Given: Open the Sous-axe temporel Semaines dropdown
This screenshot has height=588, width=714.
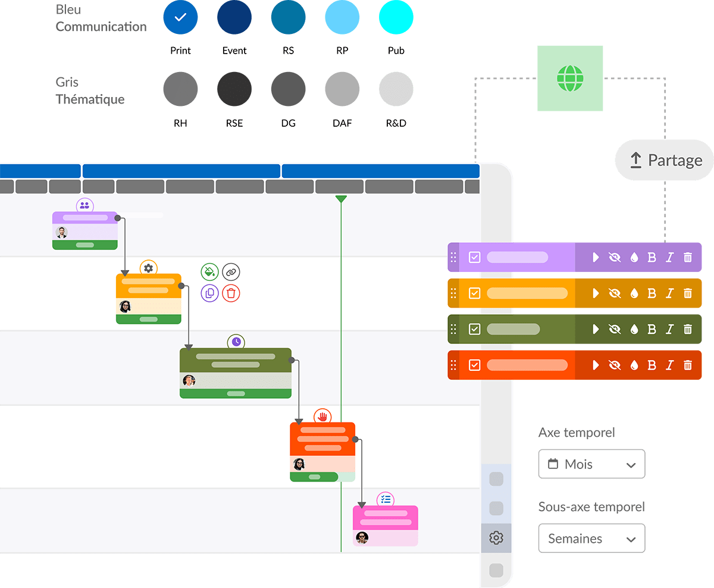Looking at the screenshot, I should click(591, 539).
